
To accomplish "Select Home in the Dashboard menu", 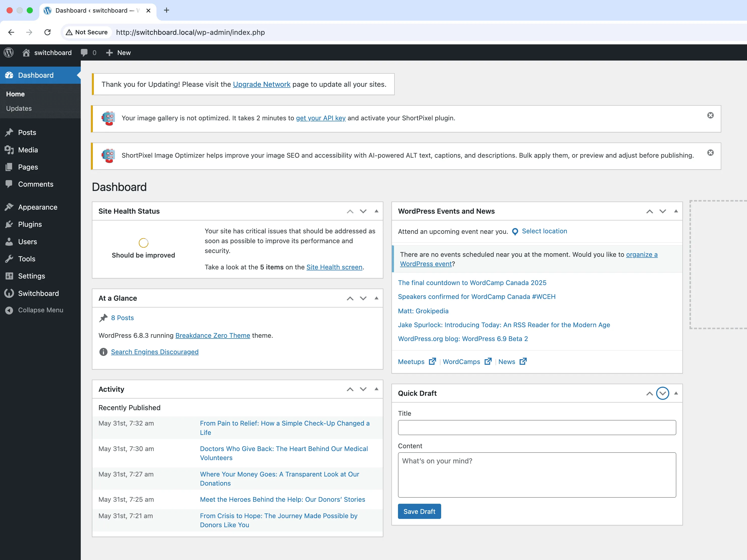I will click(x=15, y=94).
